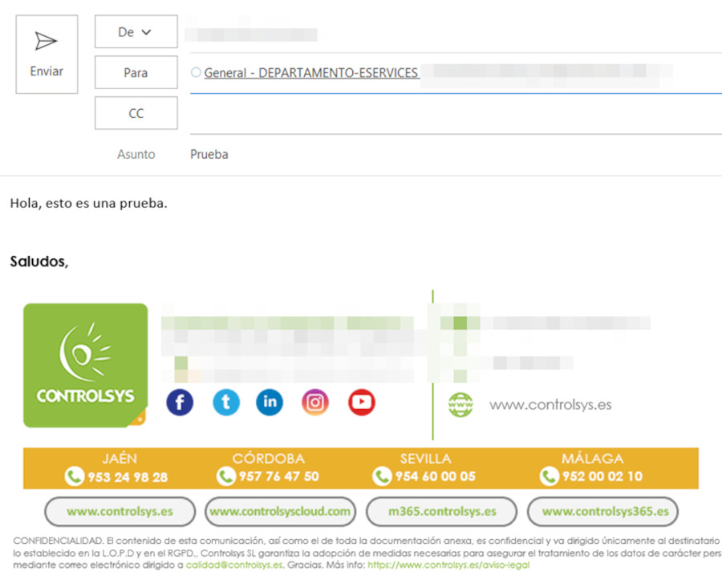Click the 'Saludos,' signature line
722x588 pixels.
coord(39,262)
